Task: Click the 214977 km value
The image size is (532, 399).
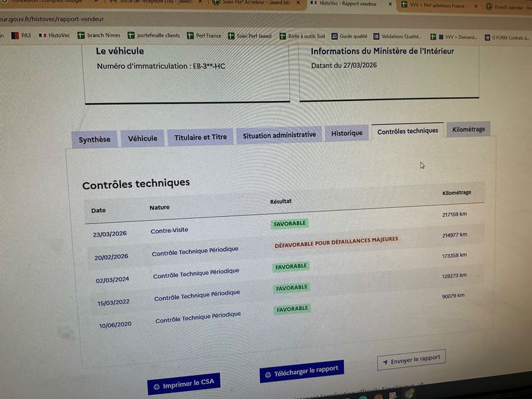Action: [454, 235]
